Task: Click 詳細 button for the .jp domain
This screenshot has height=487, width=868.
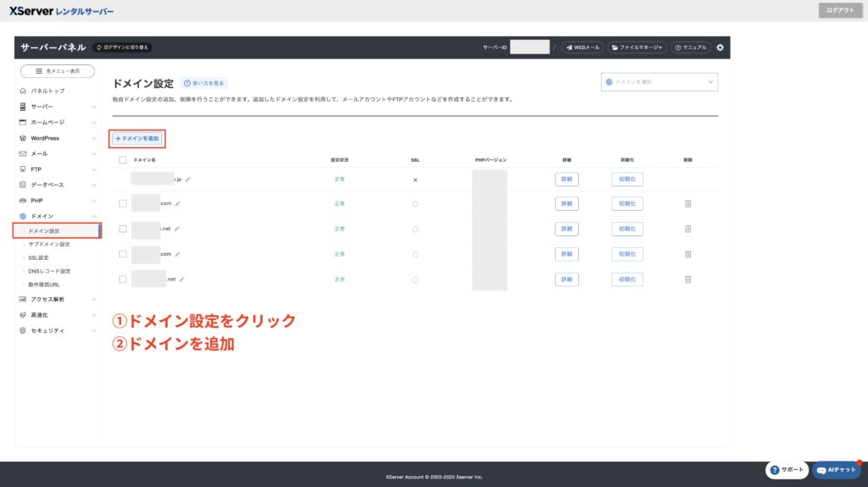Action: (x=566, y=180)
